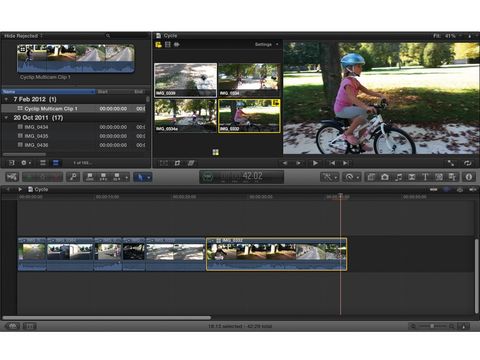Screen dimensions: 480x360
Task: Show the Inspector info button
Action: 469,177
